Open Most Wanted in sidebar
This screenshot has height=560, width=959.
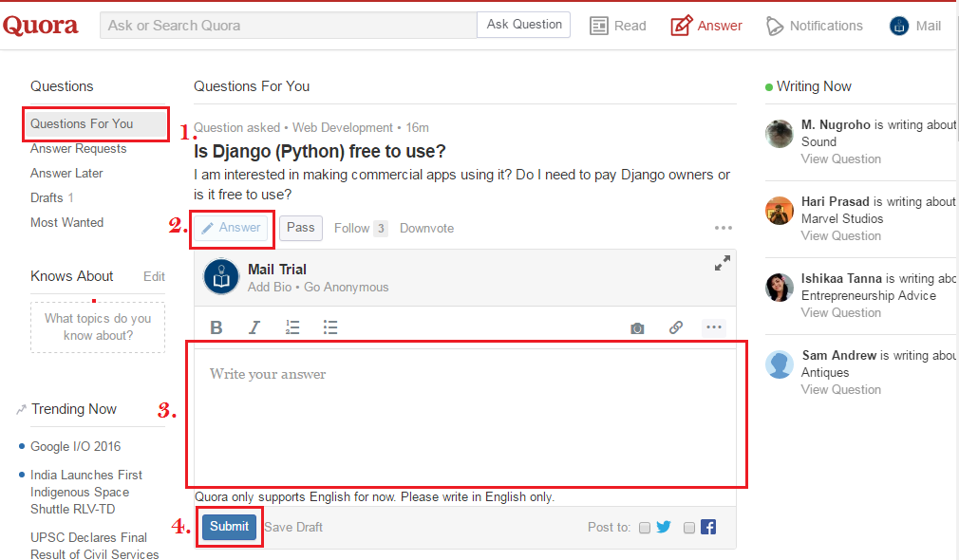pyautogui.click(x=67, y=222)
